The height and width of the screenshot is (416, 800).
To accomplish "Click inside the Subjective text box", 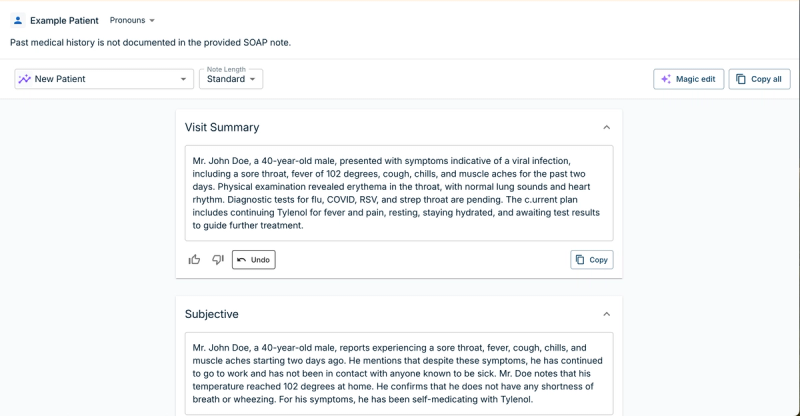I will click(399, 374).
